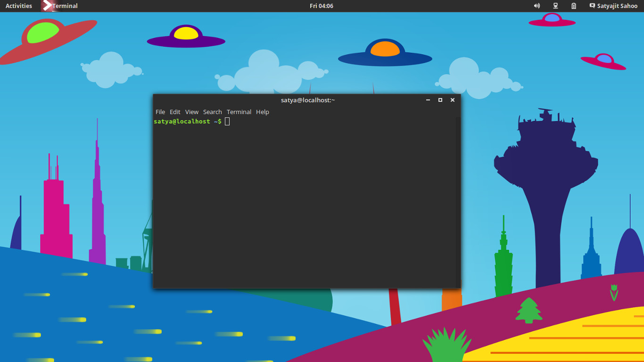The height and width of the screenshot is (362, 644).
Task: Open the Fri 04:06 clock calendar
Action: click(322, 6)
